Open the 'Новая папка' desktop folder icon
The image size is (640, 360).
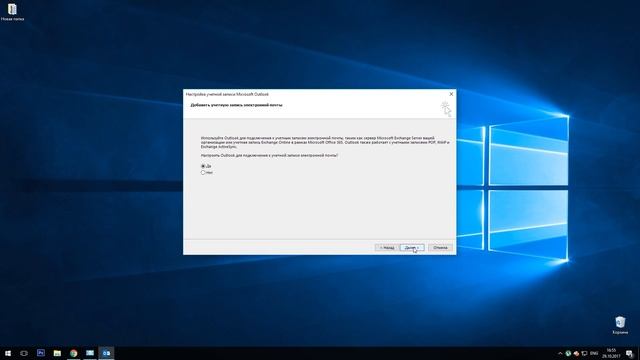click(12, 12)
